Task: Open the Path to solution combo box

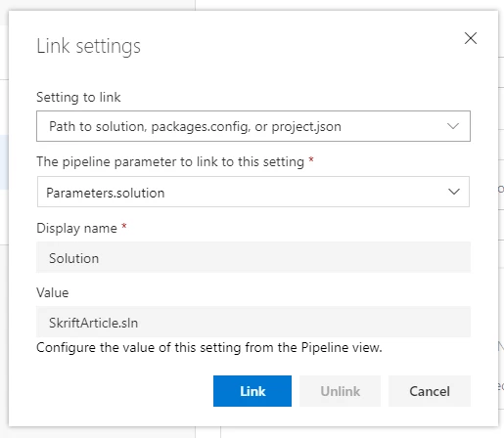Action: tap(253, 126)
